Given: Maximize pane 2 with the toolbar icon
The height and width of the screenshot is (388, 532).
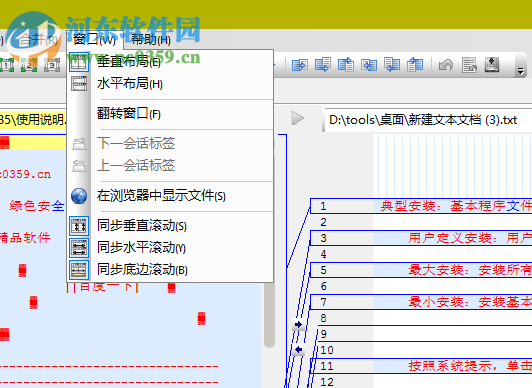Looking at the screenshot, I should 29,64.
